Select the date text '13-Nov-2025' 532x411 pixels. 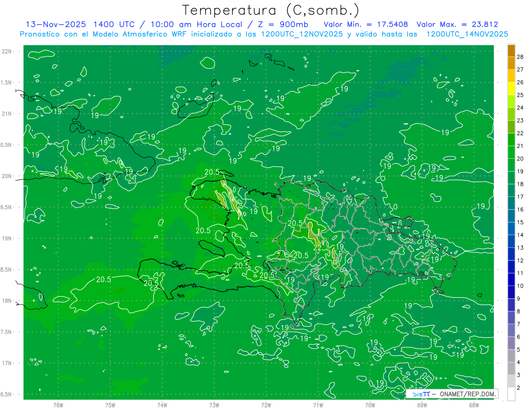pyautogui.click(x=55, y=24)
